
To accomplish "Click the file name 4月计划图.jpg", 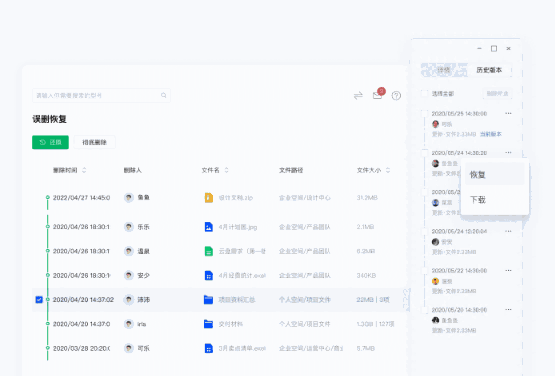I will coord(238,227).
